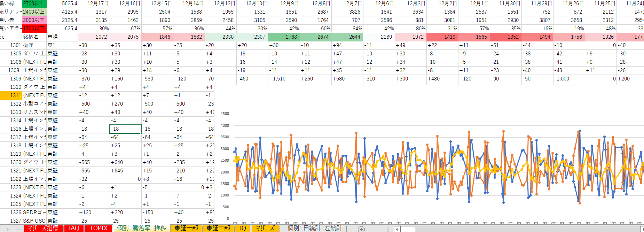Select the TOPIX sheet tab
The image size is (644, 232).
click(99, 228)
